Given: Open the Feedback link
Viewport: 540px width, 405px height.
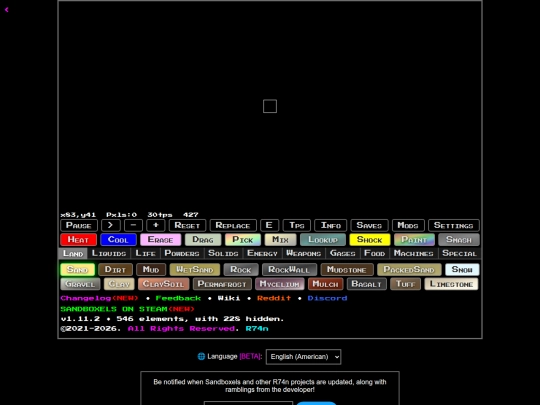Looking at the screenshot, I should pyautogui.click(x=178, y=298).
